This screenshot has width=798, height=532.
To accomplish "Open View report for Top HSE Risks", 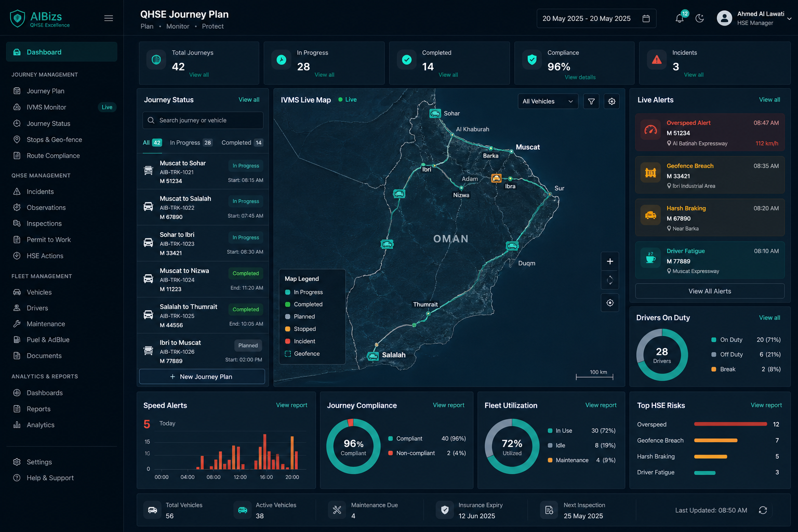I will tap(766, 405).
